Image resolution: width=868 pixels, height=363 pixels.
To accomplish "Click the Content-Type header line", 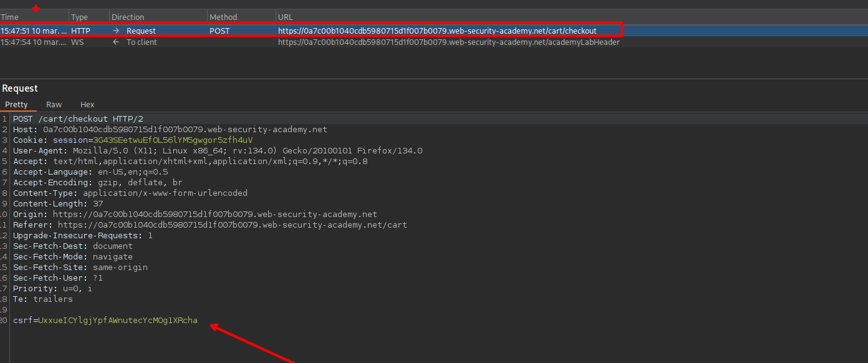I will 130,193.
